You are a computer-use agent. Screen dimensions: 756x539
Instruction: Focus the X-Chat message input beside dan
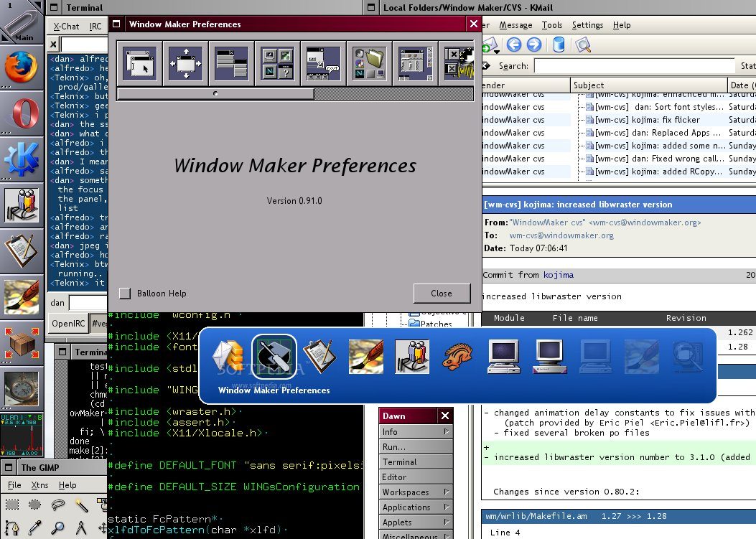pos(88,303)
